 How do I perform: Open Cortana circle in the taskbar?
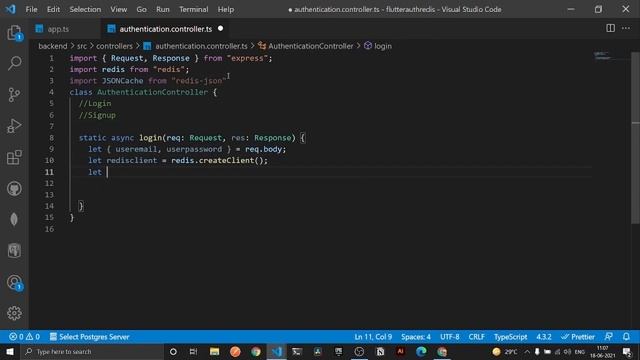pyautogui.click(x=173, y=351)
